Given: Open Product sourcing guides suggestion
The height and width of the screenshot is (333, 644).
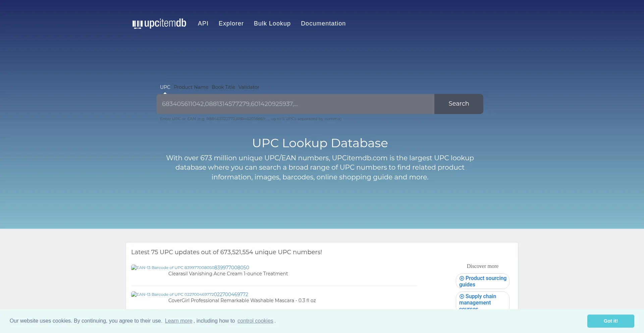Looking at the screenshot, I should point(482,281).
